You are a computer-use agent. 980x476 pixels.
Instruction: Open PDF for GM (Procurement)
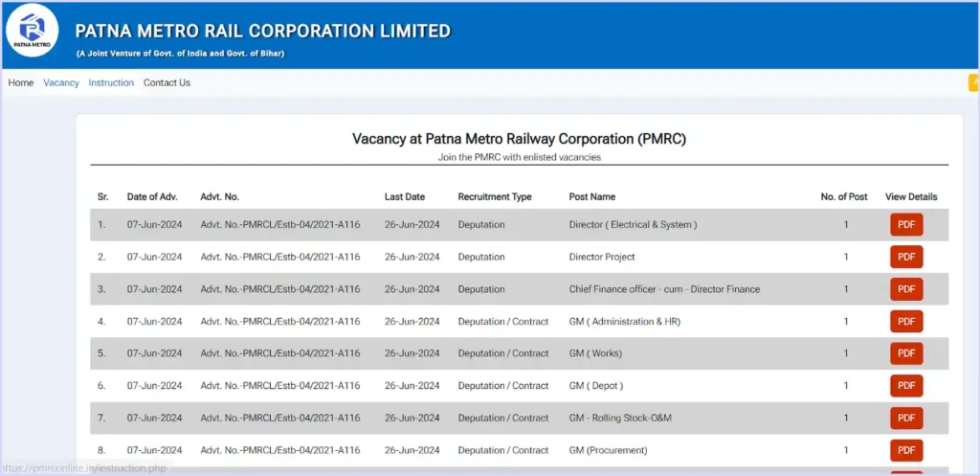click(x=906, y=450)
